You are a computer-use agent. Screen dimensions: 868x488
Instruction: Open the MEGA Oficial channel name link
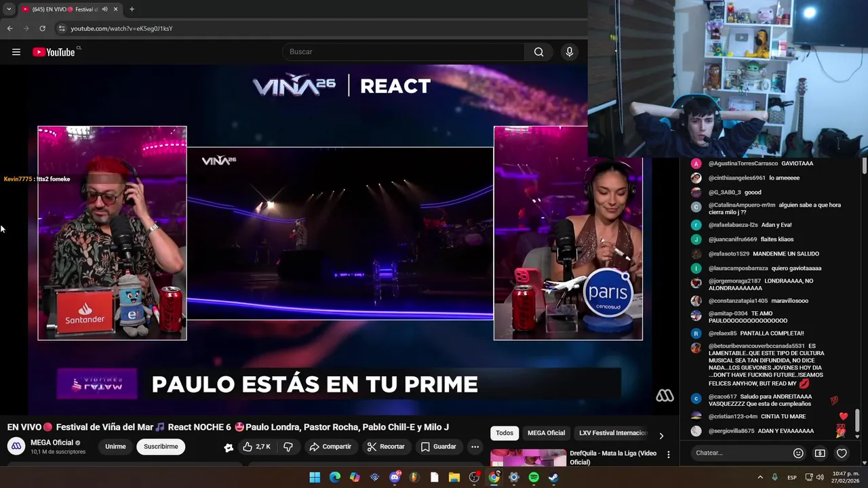pos(52,443)
